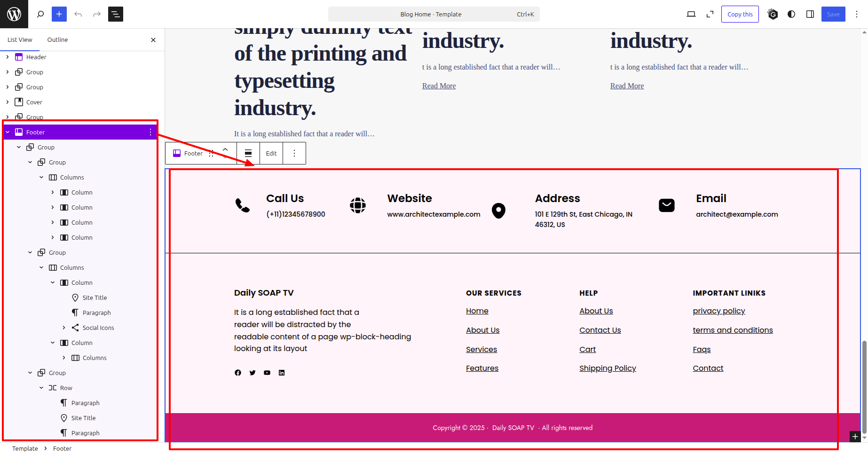Change Footer block alignment in toolbar
Viewport: 868px width, 454px height.
tap(248, 153)
